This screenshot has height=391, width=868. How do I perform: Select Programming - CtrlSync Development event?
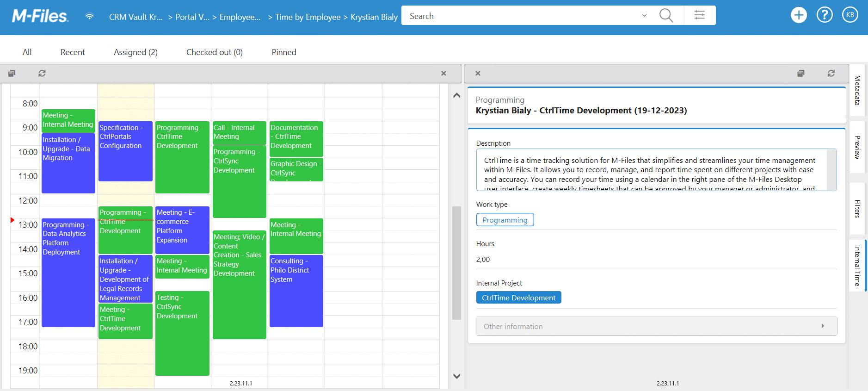240,181
